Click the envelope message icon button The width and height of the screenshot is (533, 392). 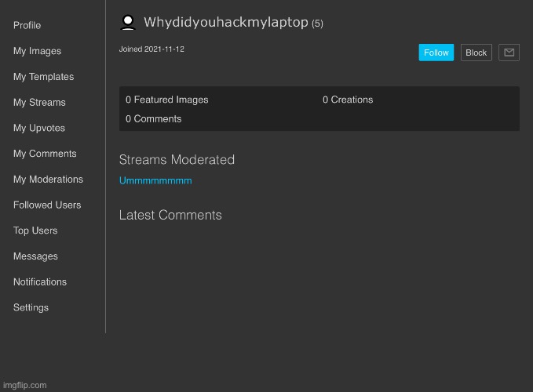point(509,53)
